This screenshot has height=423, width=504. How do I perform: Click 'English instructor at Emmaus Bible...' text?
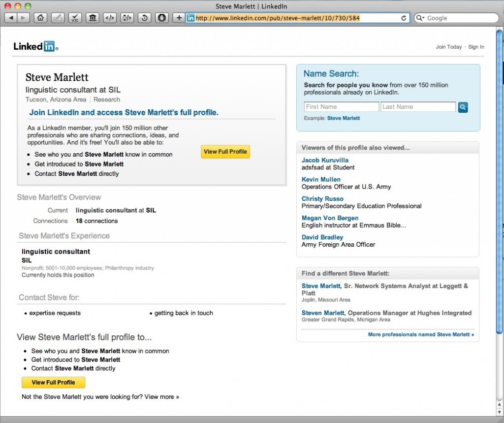point(353,226)
